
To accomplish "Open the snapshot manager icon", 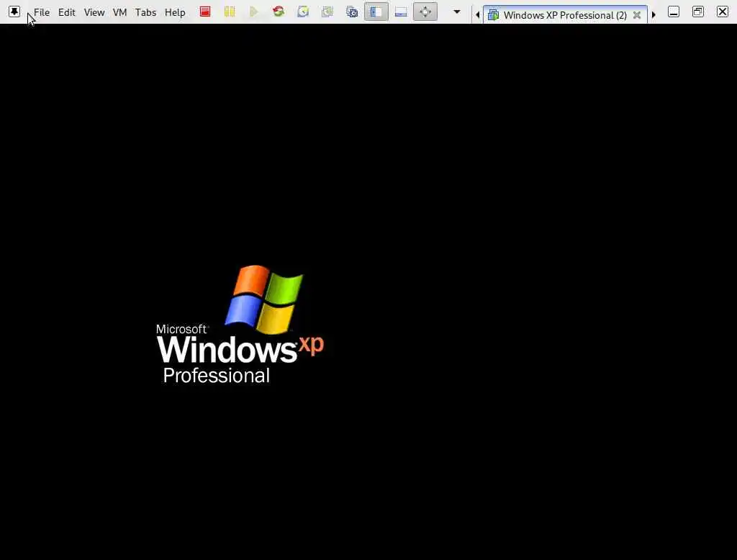I will pos(352,12).
